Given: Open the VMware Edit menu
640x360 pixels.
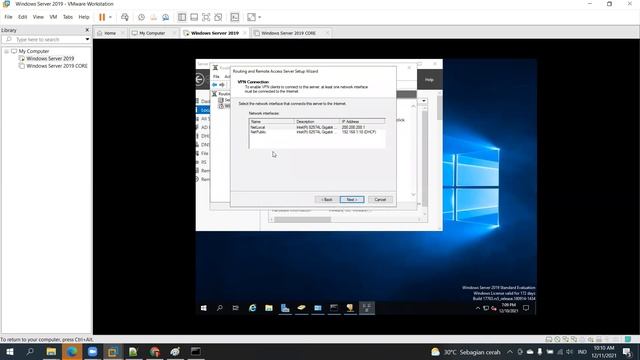Looking at the screenshot, I should (22, 17).
